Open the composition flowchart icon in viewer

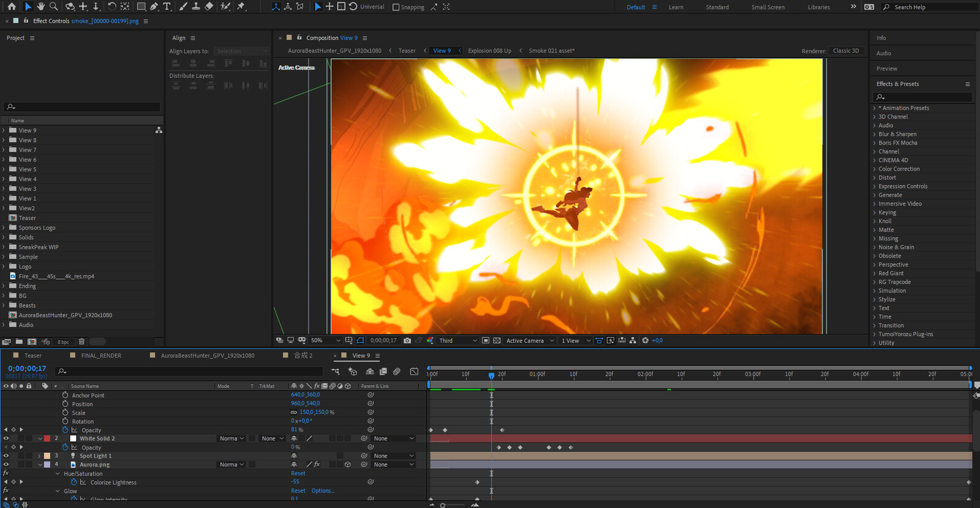[633, 340]
